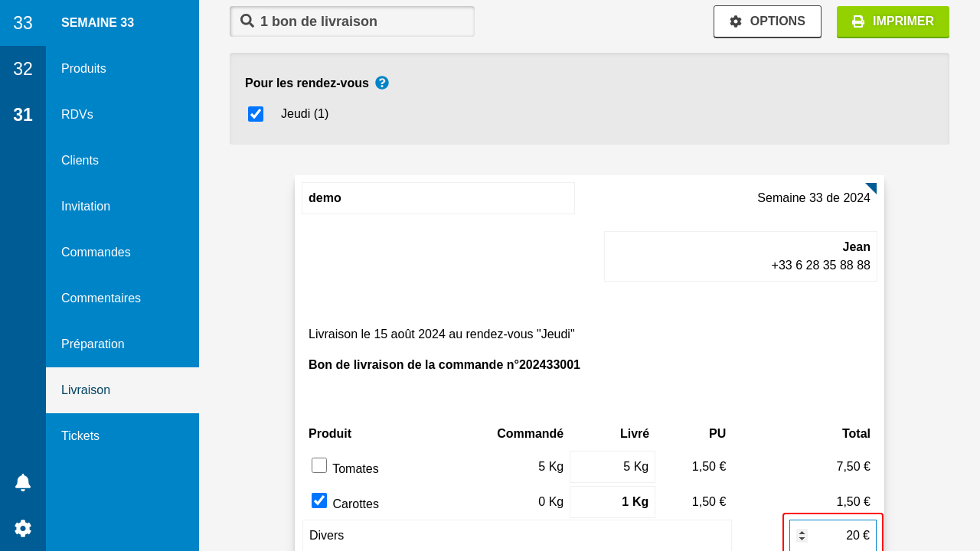Image resolution: width=980 pixels, height=551 pixels.
Task: Check the Tomates product checkbox
Action: pos(319,465)
